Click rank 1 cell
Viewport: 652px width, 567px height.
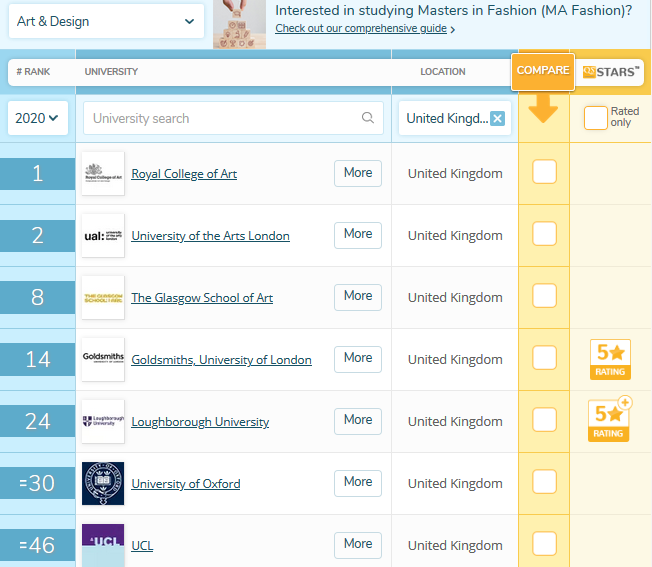pos(37,173)
